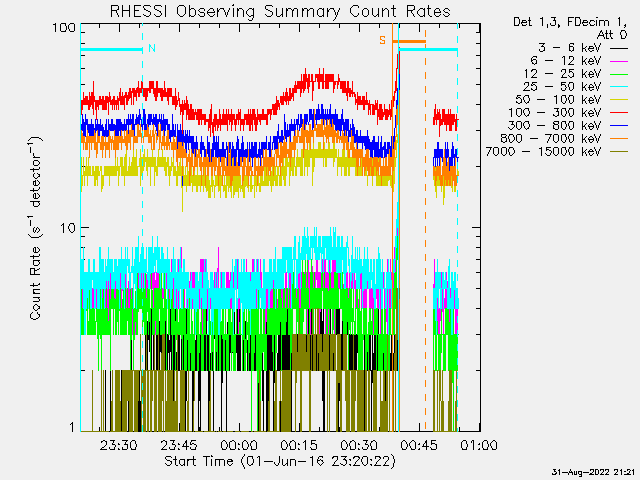Click the '01:00' time axis label
This screenshot has width=640, height=480.
point(479,445)
